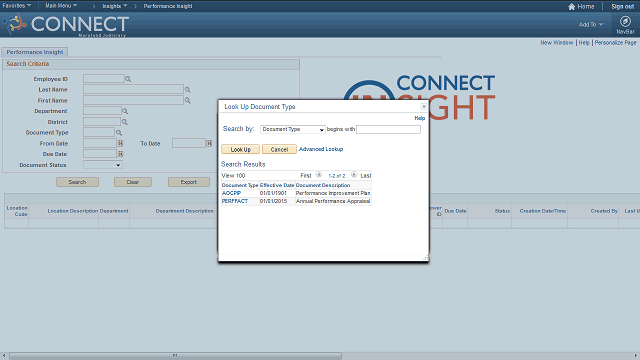Click 01/01/2015 effective date cell
640x360 pixels.
point(273,201)
